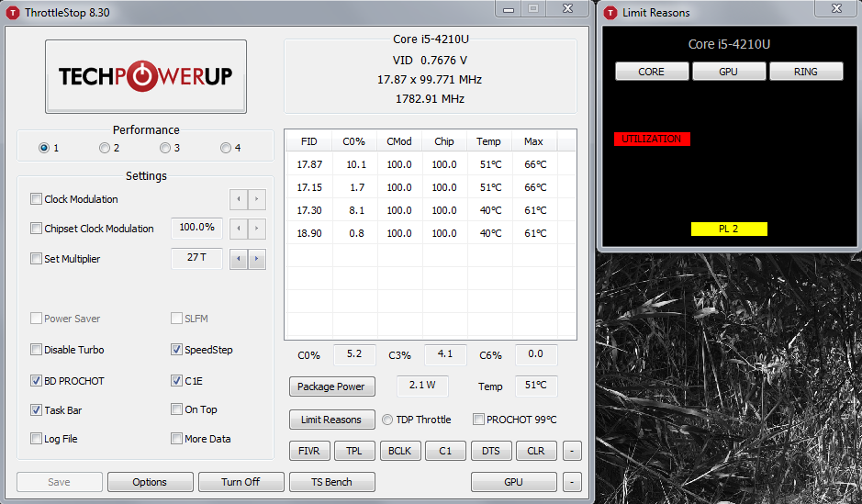Screen dimensions: 862x504
Task: Increase Chipset Clock Modulation right arrow
Action: click(257, 228)
